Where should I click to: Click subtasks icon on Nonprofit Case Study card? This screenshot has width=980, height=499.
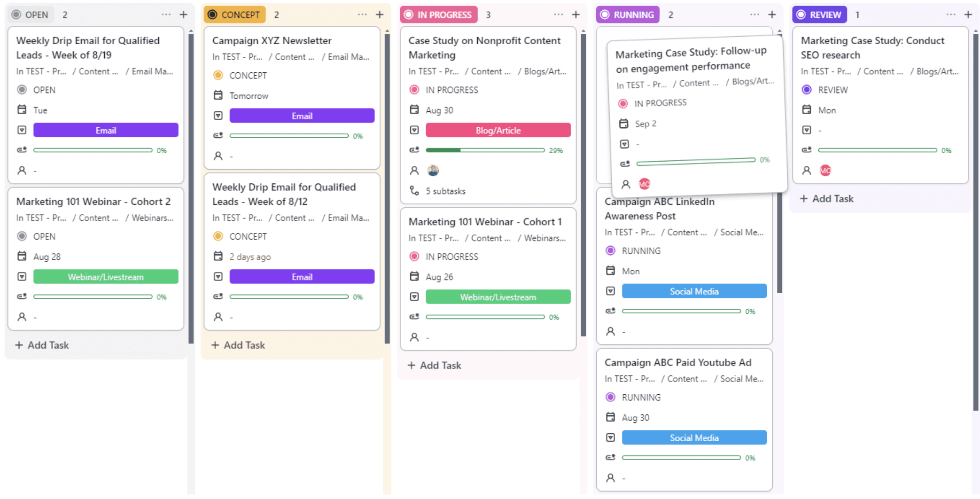414,191
